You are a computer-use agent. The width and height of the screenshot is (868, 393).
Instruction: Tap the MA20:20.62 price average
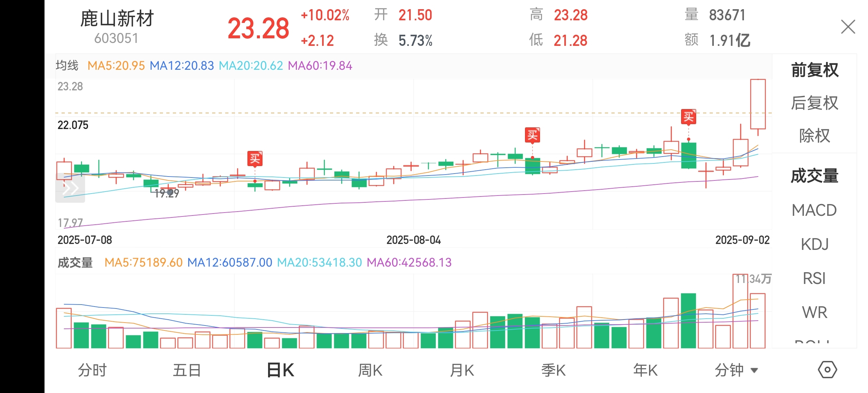pyautogui.click(x=251, y=65)
